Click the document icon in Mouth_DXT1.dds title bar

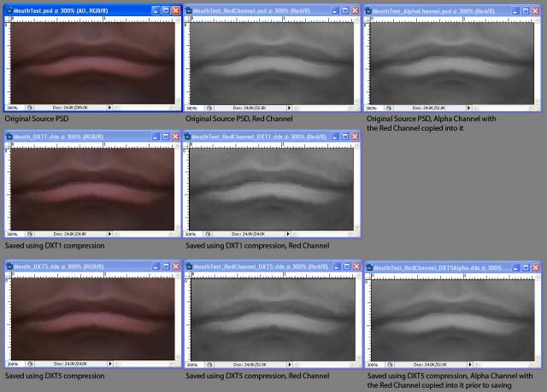[8, 137]
